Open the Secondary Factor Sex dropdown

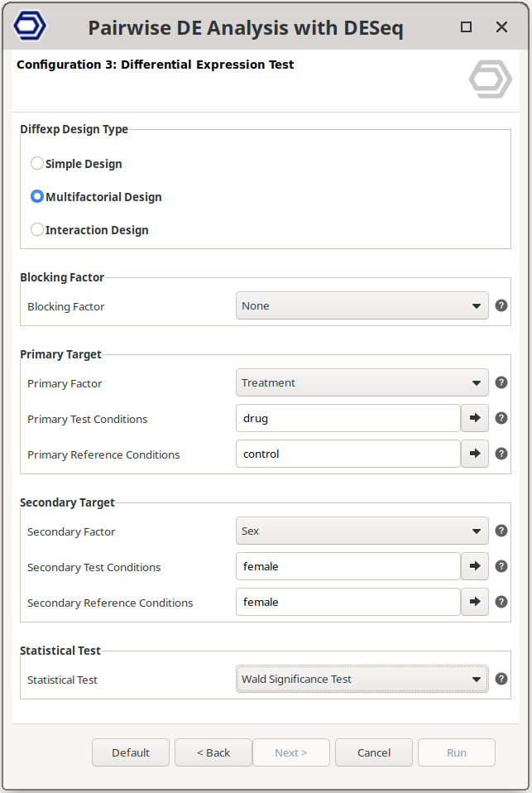click(362, 531)
